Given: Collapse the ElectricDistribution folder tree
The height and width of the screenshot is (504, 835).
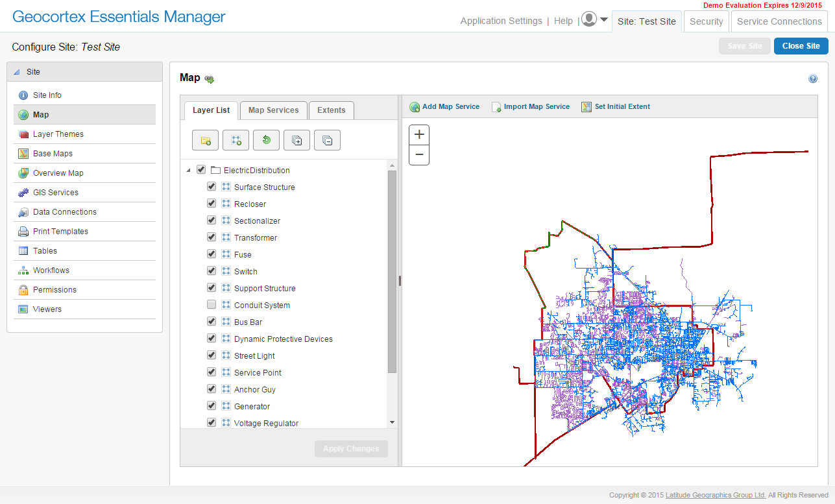Looking at the screenshot, I should [x=188, y=171].
